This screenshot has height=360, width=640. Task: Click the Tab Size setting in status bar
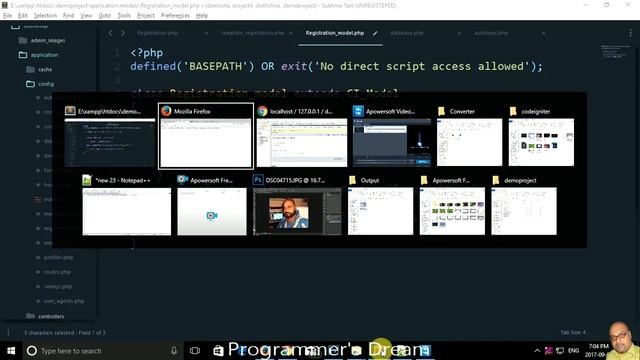click(573, 333)
